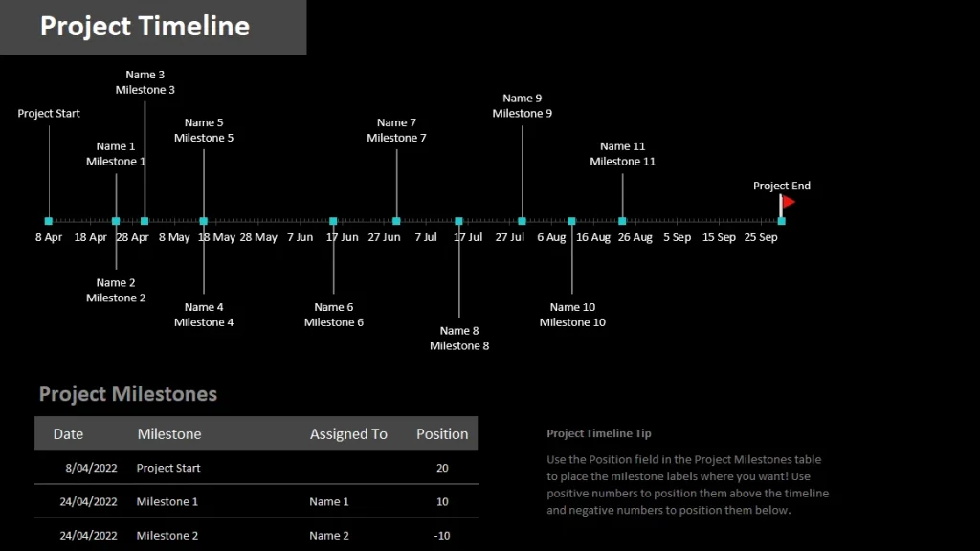Click the Milestone column header

[x=169, y=433]
